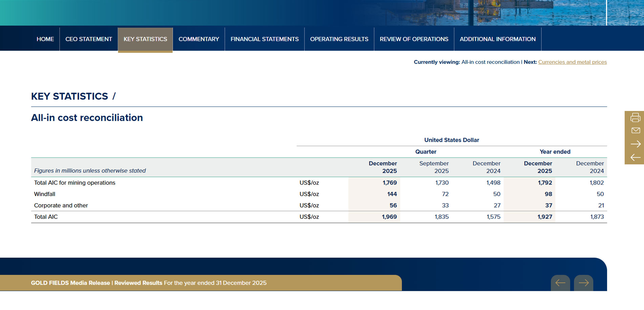Click the KEY STATISTICS page heading
644x310 pixels.
69,96
